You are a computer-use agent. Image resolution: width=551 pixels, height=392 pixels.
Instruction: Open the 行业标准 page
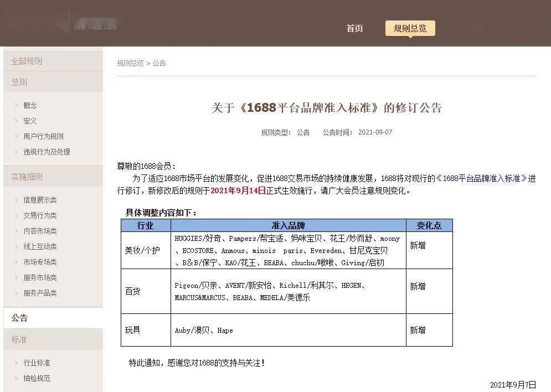(37, 363)
